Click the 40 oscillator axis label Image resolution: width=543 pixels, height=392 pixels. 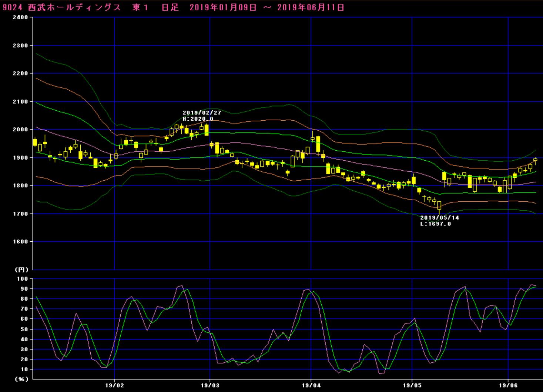tap(24, 339)
